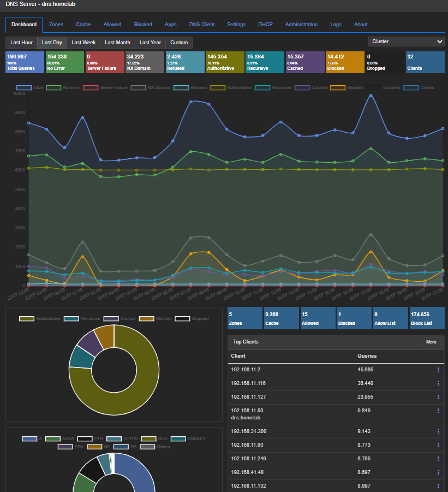Open options menu for client 192.168.11.116
Image resolution: width=448 pixels, height=492 pixels.
point(438,383)
